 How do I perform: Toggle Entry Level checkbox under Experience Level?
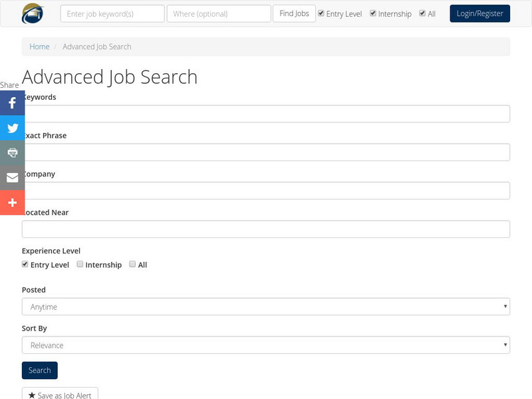coord(25,264)
